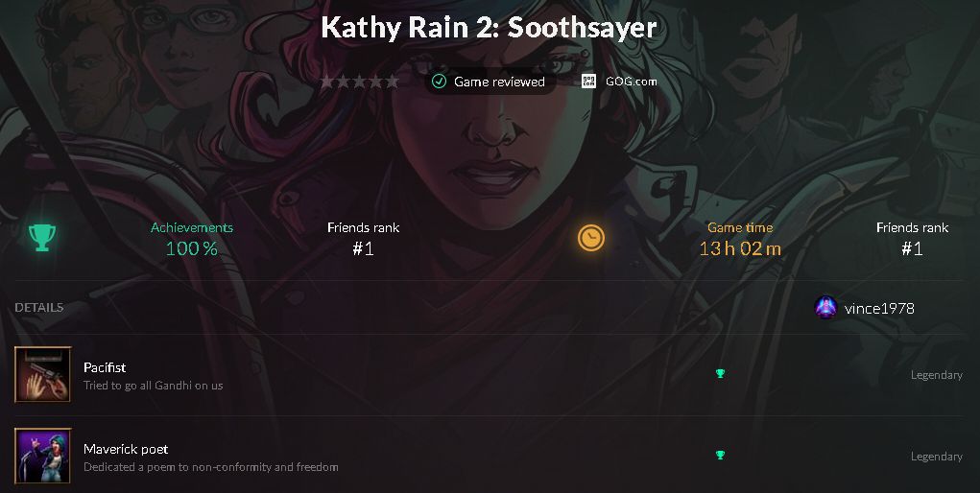
Task: Click the Maverick poet unlocked trophy icon
Action: (720, 455)
